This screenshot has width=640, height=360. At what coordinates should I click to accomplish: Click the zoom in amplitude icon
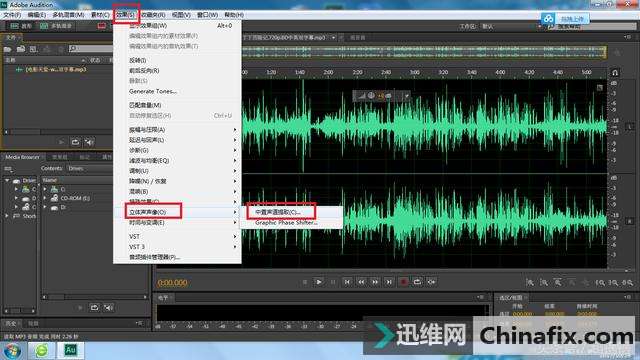click(x=530, y=282)
